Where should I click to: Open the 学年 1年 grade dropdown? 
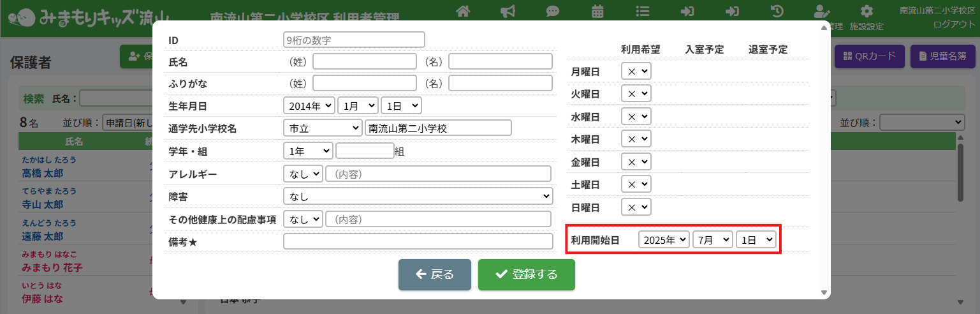point(307,151)
